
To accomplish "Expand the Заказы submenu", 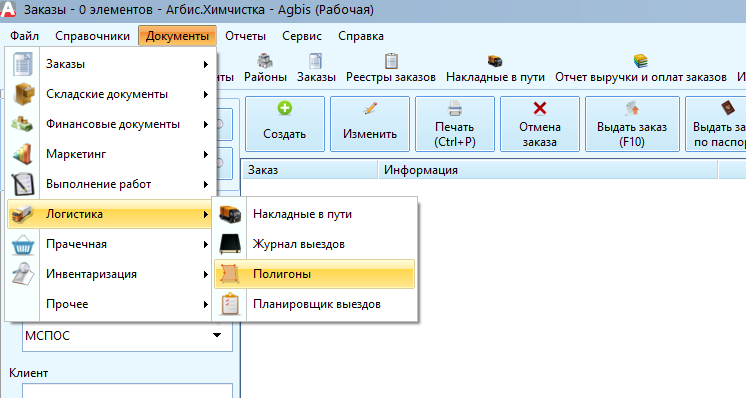I will pyautogui.click(x=110, y=64).
